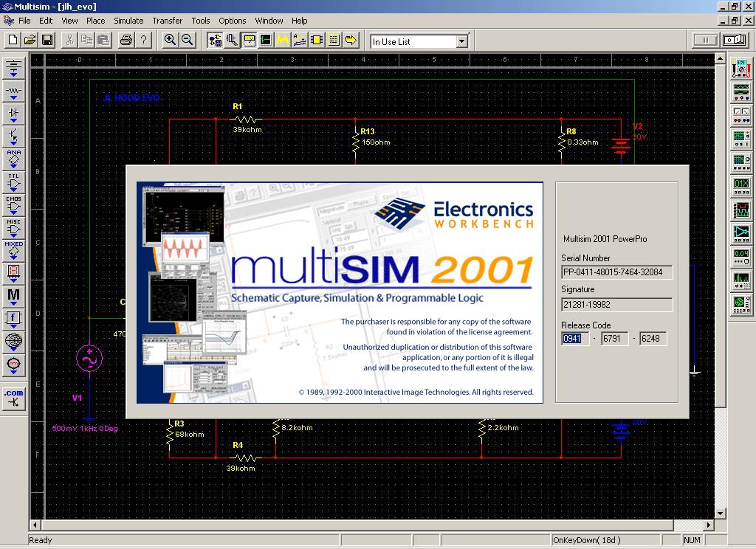Viewport: 756px width, 549px height.
Task: Open the Place menu
Action: tap(95, 21)
